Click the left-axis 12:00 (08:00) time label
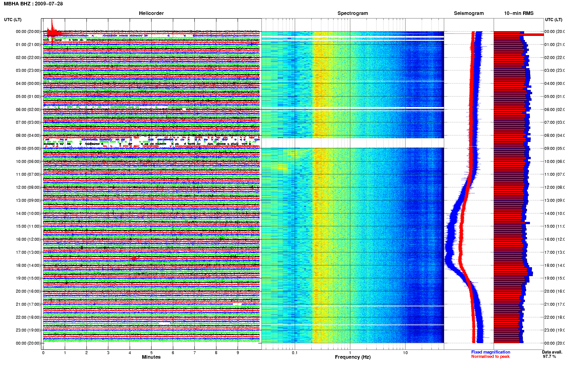This screenshot has height=368, width=588. (28, 187)
